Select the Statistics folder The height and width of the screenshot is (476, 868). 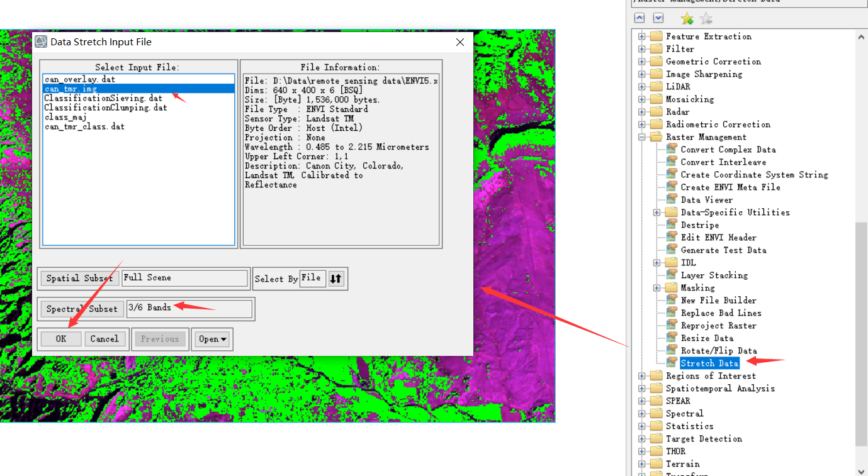[689, 426]
